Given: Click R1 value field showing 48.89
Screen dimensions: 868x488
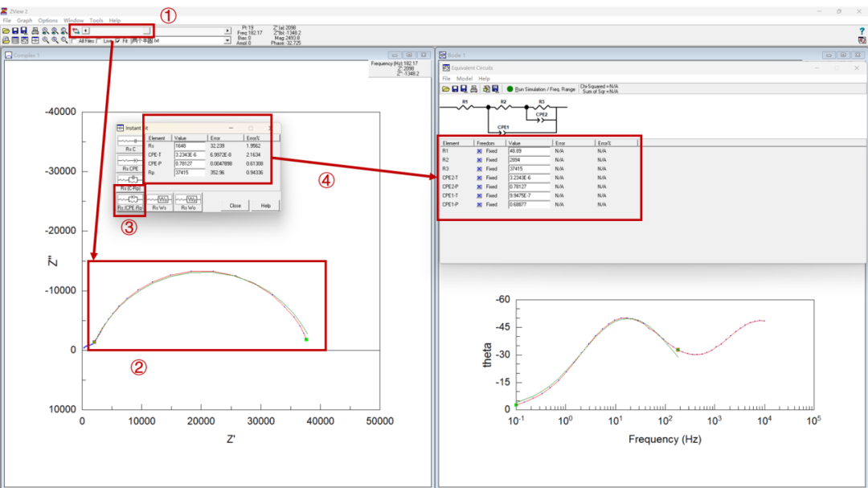Looking at the screenshot, I should [x=529, y=150].
